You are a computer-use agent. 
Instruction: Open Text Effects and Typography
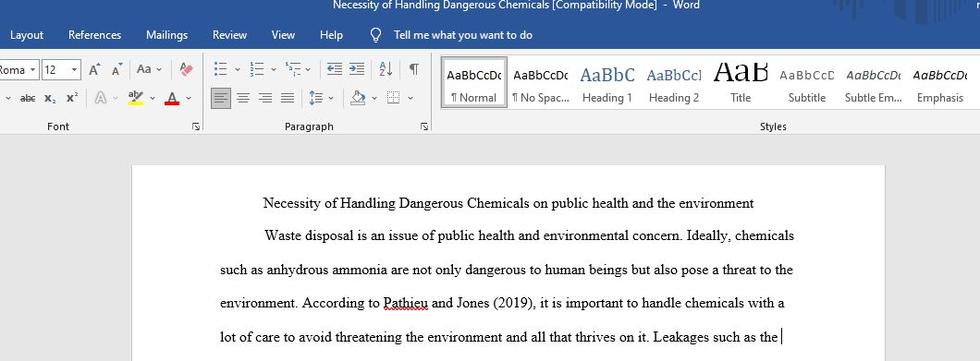100,98
